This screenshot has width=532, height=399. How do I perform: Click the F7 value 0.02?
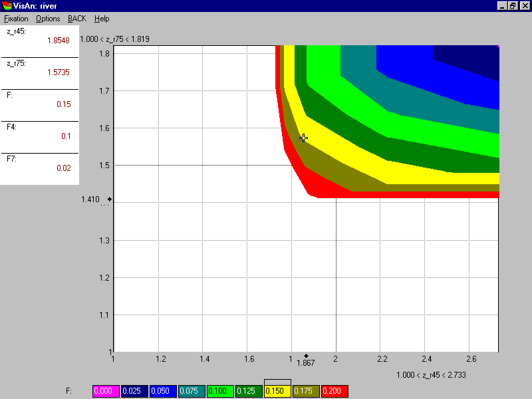(x=64, y=168)
